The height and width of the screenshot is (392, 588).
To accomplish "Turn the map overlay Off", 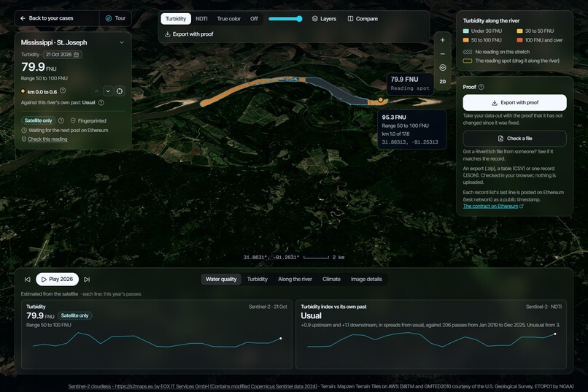I will [x=254, y=19].
